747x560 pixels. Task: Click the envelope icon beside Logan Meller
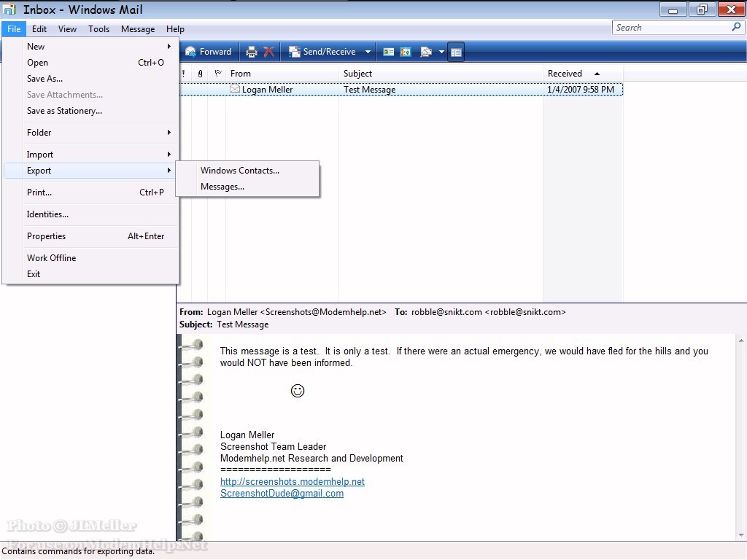click(234, 89)
